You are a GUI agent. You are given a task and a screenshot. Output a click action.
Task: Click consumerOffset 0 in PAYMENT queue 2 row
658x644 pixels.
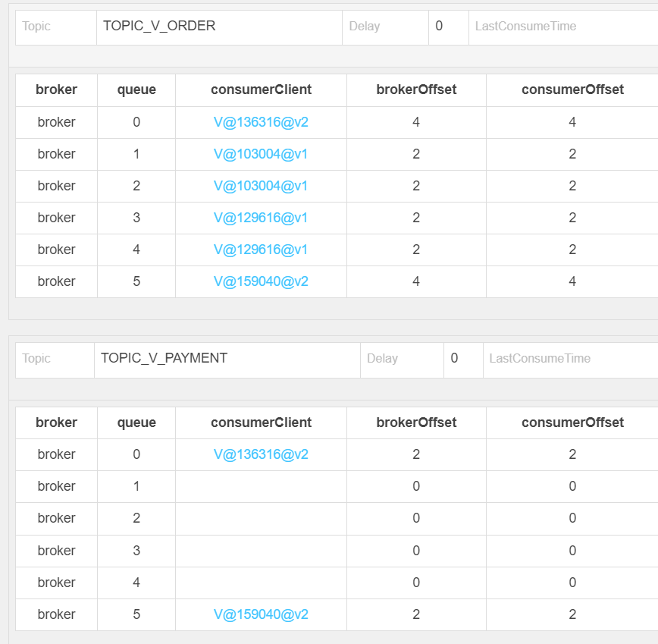(x=572, y=518)
